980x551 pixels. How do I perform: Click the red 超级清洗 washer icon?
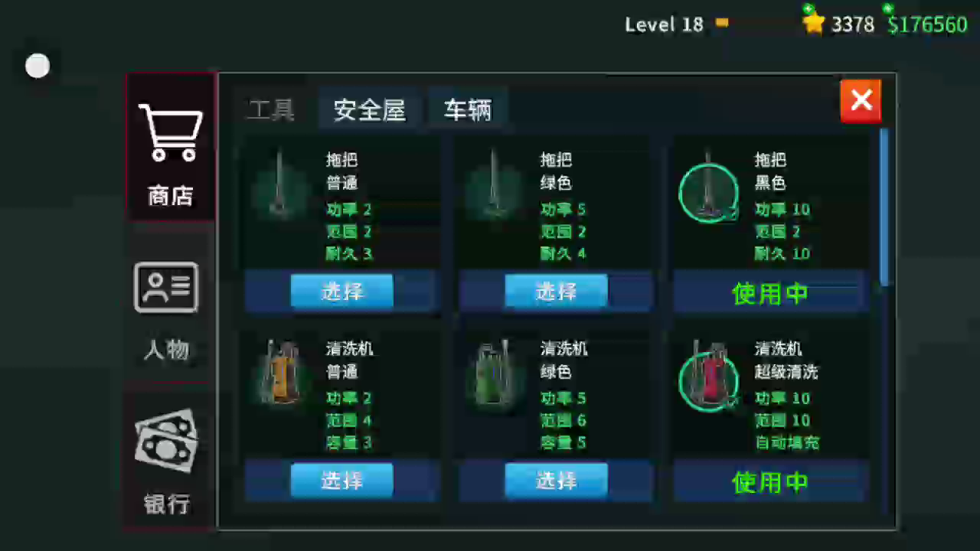(708, 376)
